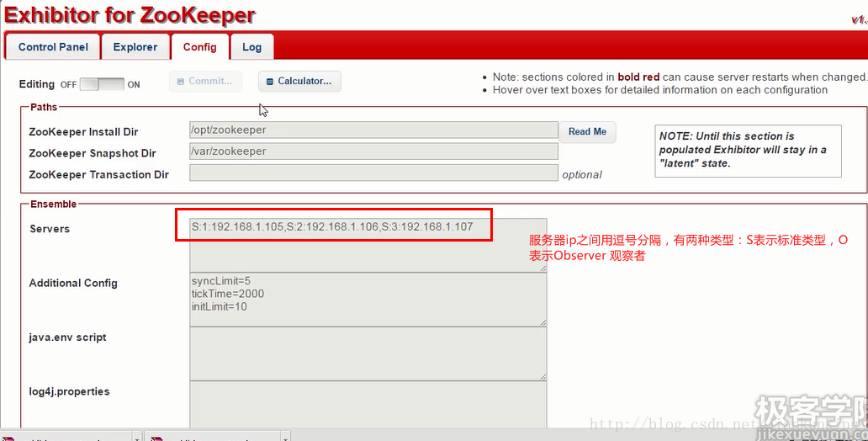
Task: Click the ZooKeeper Install Dir field
Action: pyautogui.click(x=373, y=130)
